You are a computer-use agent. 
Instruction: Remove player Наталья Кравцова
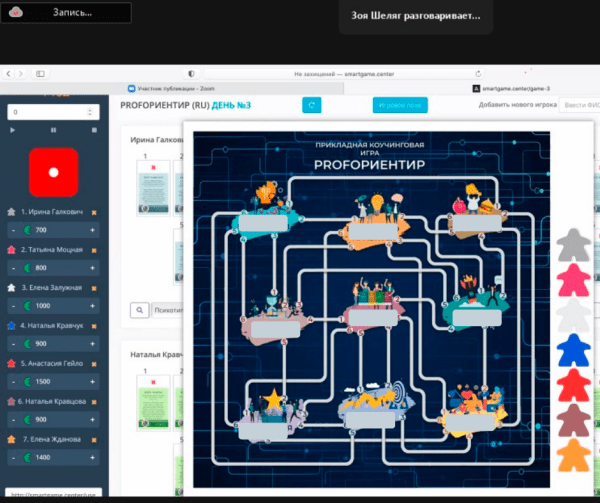tap(94, 402)
